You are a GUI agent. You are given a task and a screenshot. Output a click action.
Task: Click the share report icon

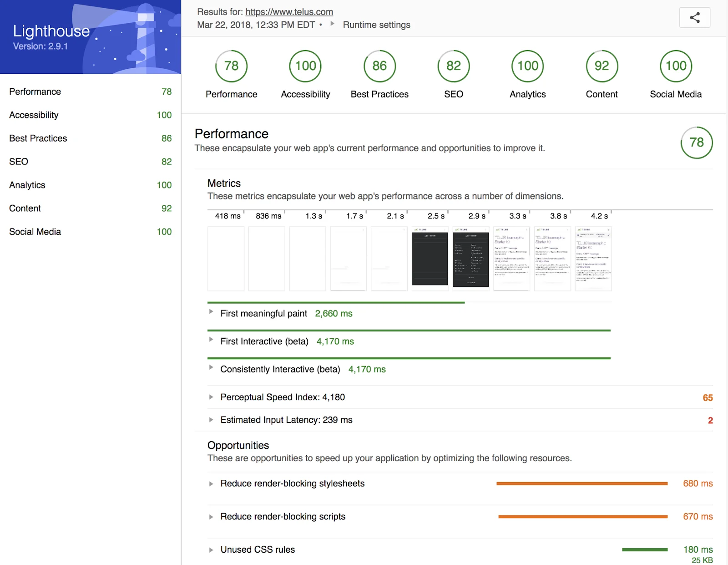[694, 18]
